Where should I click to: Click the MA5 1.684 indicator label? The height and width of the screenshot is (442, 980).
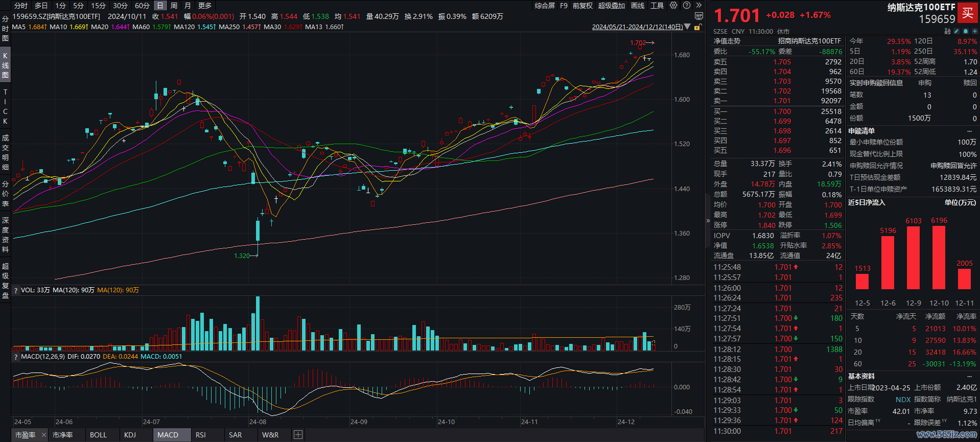pos(29,27)
